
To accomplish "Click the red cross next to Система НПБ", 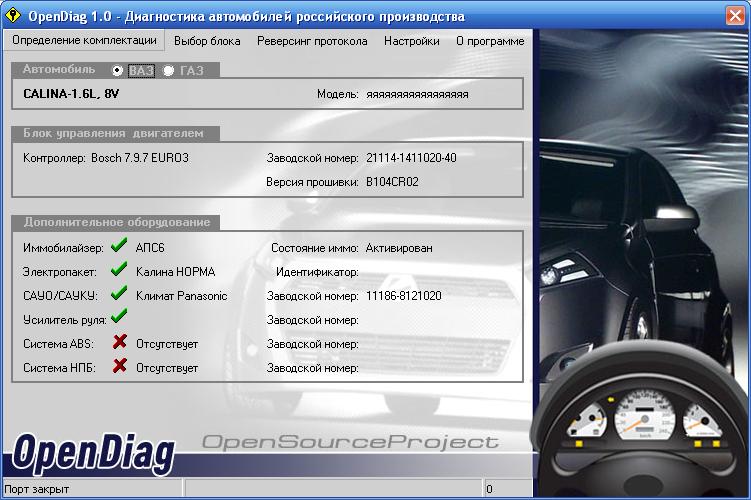I will click(x=120, y=366).
